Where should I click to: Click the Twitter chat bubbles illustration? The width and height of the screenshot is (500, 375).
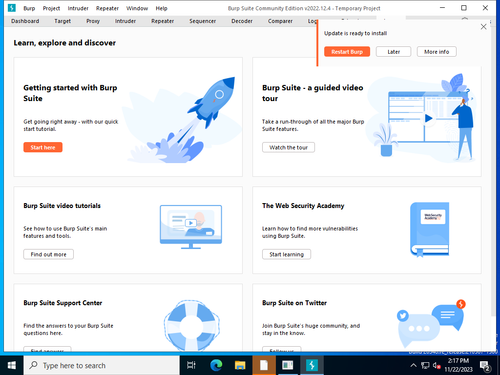click(431, 323)
